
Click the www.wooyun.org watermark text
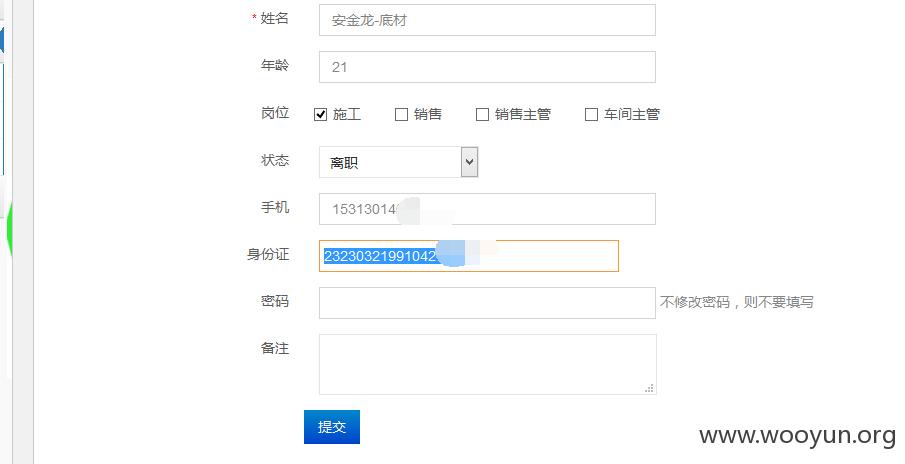[x=798, y=436]
